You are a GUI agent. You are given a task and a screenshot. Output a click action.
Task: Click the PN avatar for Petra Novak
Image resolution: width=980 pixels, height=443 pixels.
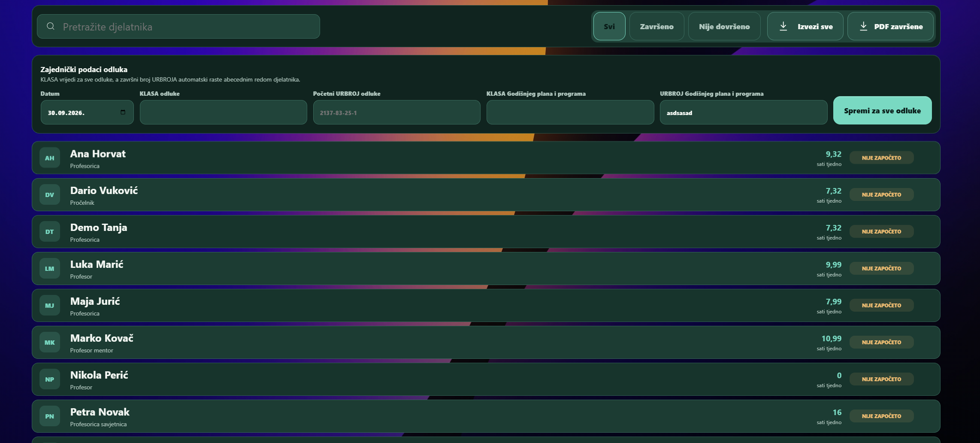(x=50, y=416)
